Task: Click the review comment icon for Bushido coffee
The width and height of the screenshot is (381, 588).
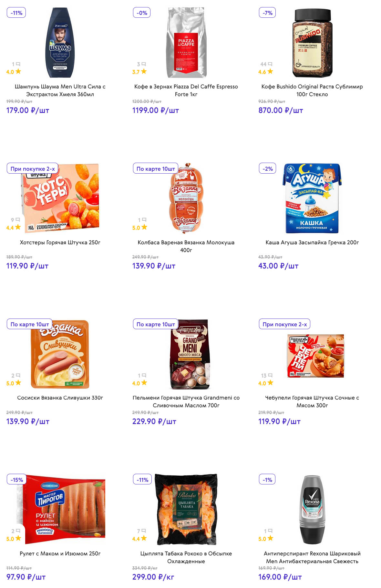Action: (x=270, y=64)
